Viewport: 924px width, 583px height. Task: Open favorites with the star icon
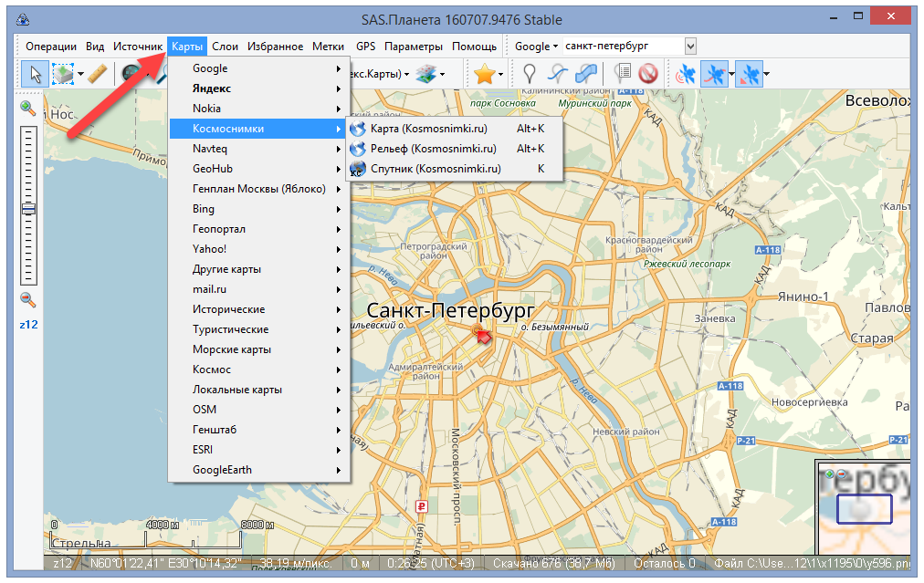coord(484,74)
